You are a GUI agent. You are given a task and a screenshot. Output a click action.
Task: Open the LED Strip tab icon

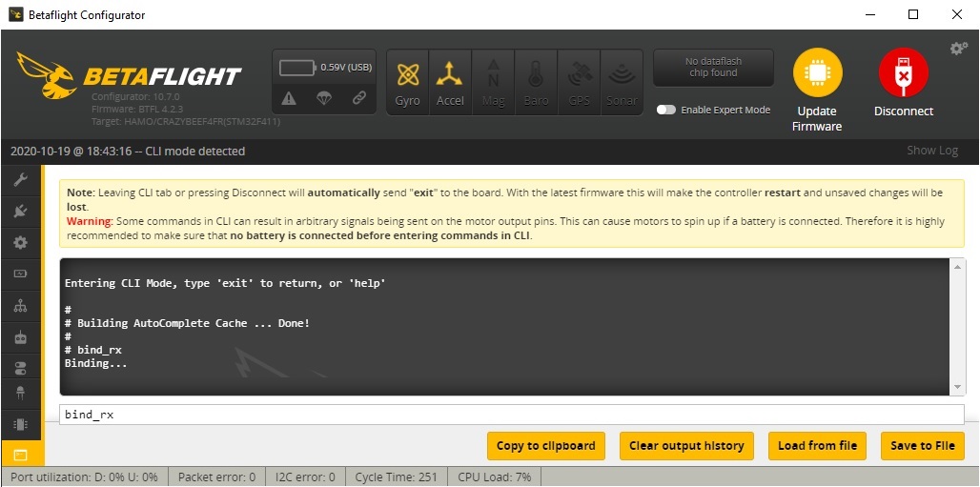(x=21, y=394)
